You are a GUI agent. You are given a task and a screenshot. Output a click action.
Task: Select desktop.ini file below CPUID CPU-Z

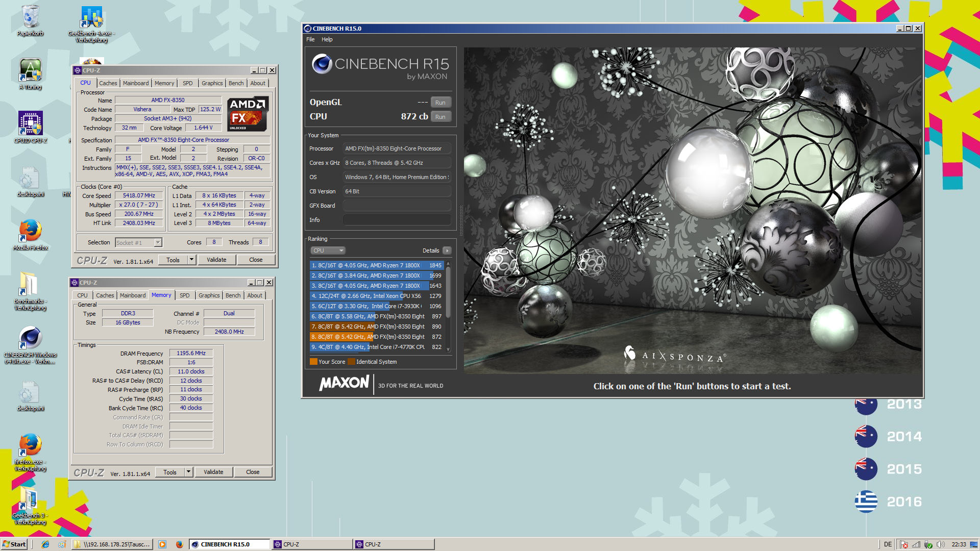pyautogui.click(x=30, y=182)
